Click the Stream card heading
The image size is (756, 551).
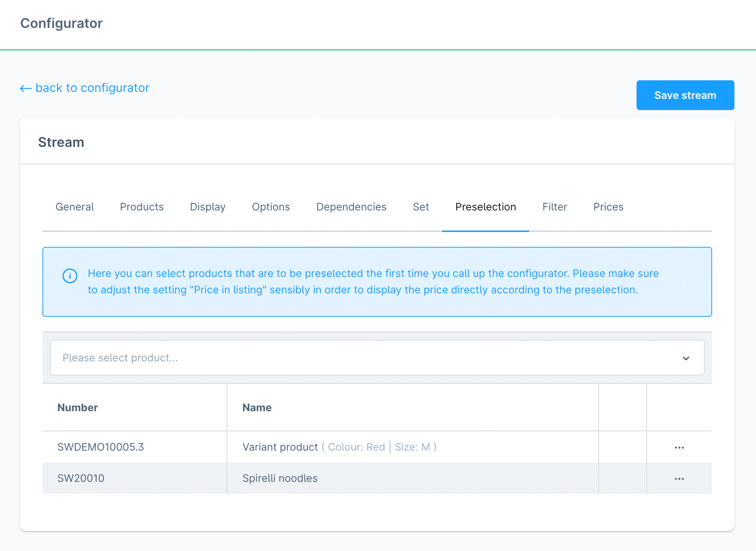click(x=61, y=142)
